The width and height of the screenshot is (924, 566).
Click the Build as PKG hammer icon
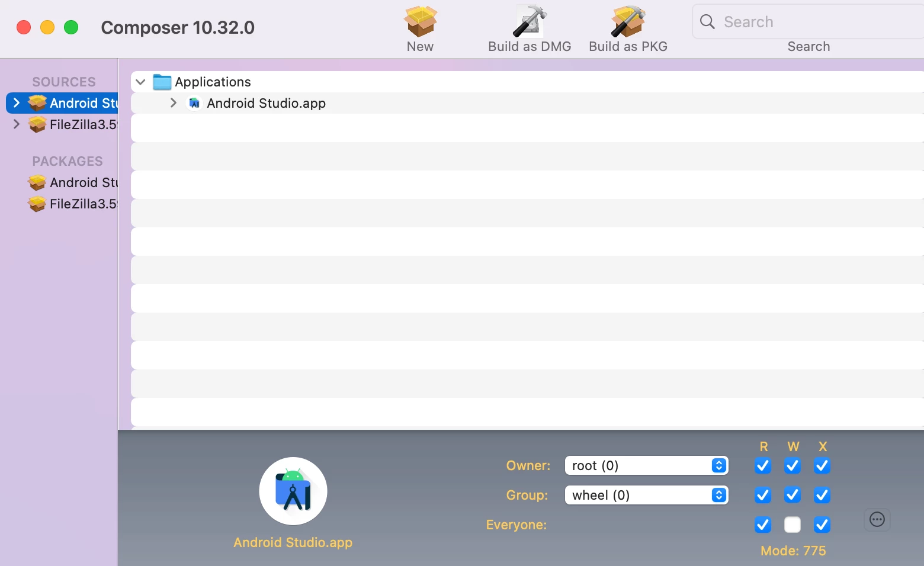pos(628,21)
